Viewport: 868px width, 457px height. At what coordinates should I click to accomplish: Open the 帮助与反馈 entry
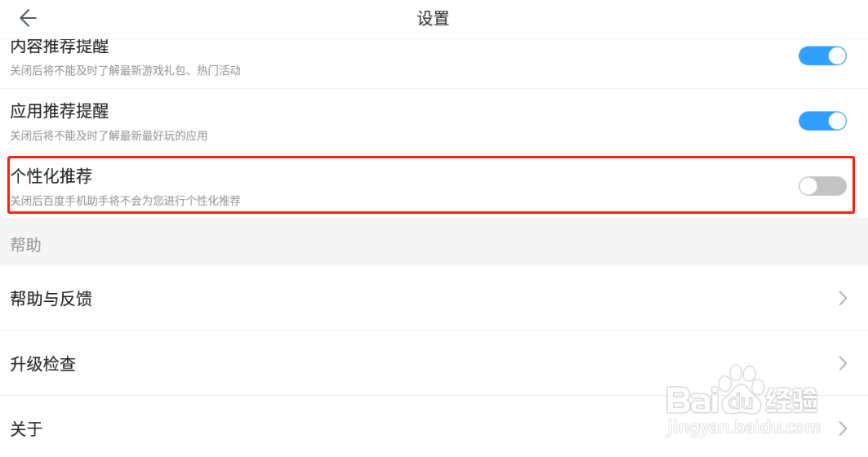[x=434, y=298]
